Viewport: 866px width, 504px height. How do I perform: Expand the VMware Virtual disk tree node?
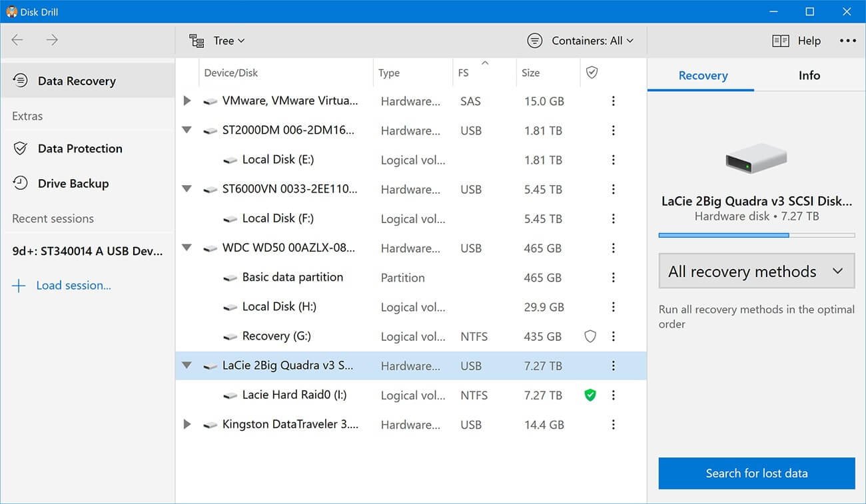(x=187, y=101)
